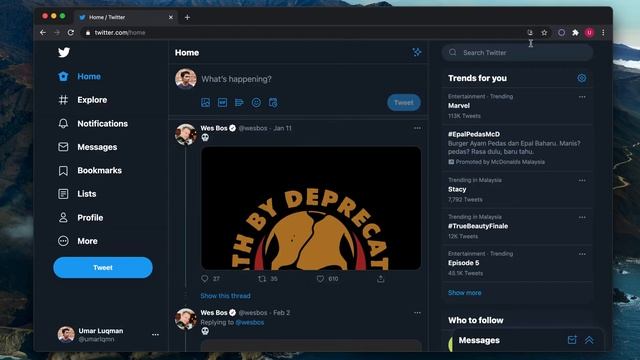Open Umar Luqman account options ellipsis
The image size is (640, 360).
point(156,335)
